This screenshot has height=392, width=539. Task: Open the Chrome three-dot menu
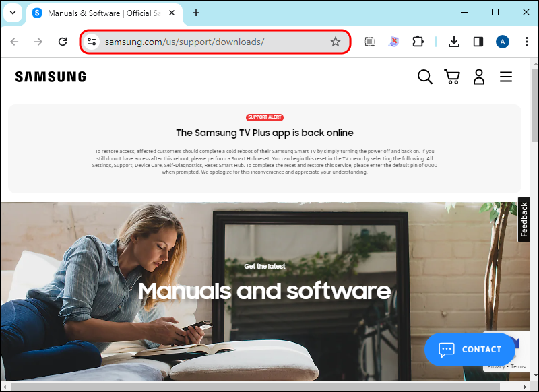coord(527,42)
